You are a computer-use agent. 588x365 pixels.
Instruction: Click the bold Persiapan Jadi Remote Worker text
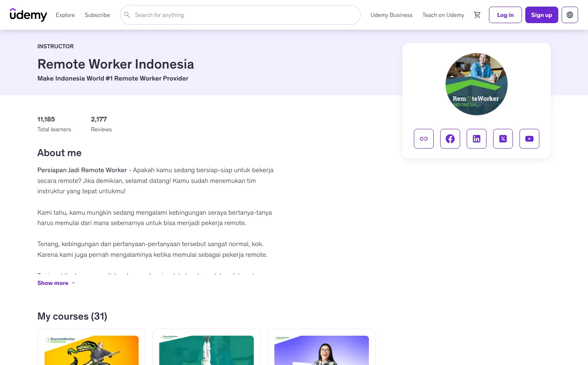pyautogui.click(x=82, y=170)
